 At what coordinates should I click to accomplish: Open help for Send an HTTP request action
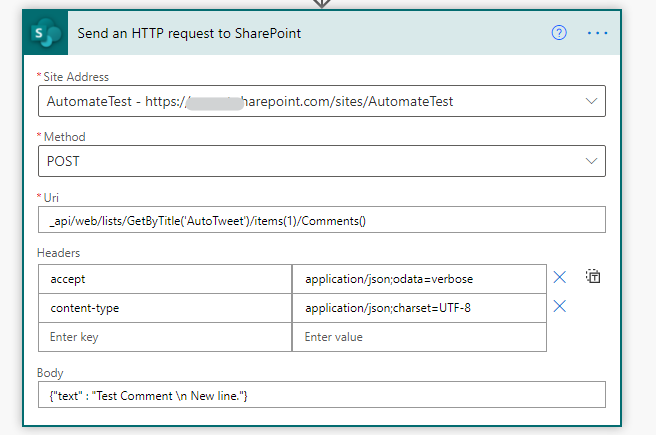tap(559, 33)
